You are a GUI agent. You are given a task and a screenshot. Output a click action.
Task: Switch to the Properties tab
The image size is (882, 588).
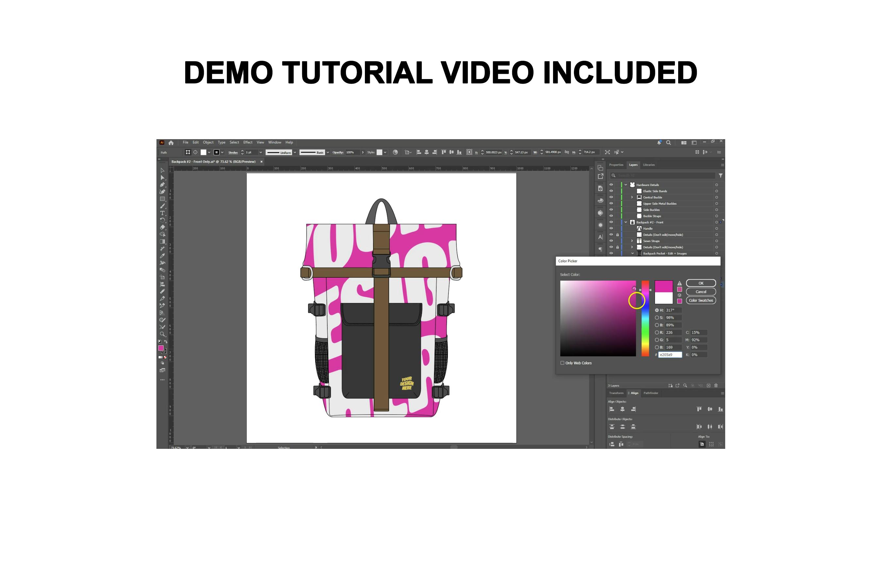[616, 165]
